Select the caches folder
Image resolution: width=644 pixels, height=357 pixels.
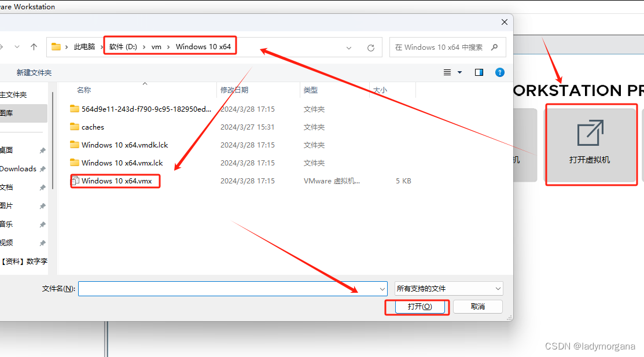[93, 127]
